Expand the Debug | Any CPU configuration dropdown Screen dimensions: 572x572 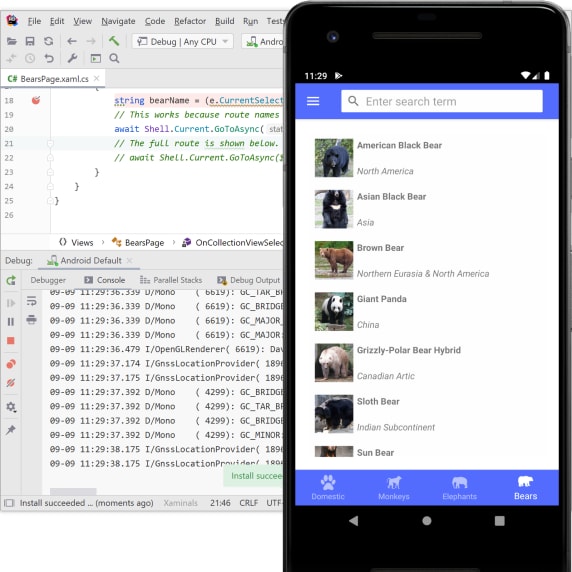pyautogui.click(x=183, y=42)
